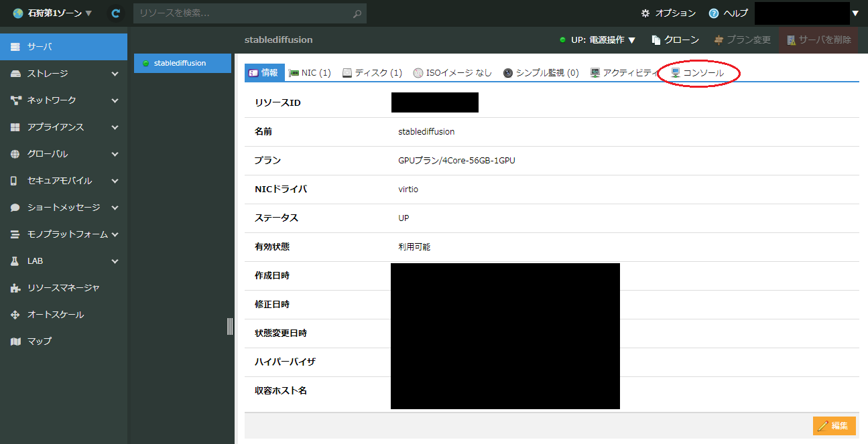Image resolution: width=868 pixels, height=444 pixels.
Task: Switch to the コンソール tab
Action: [x=698, y=73]
